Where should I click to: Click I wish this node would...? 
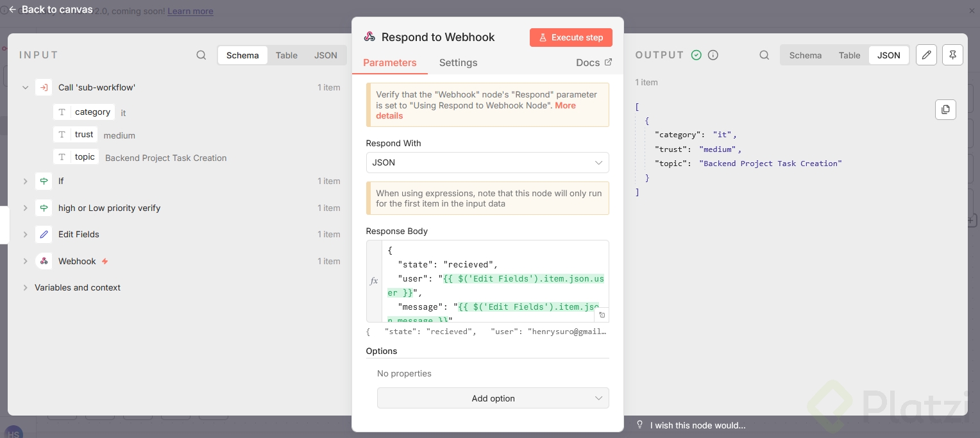click(698, 425)
